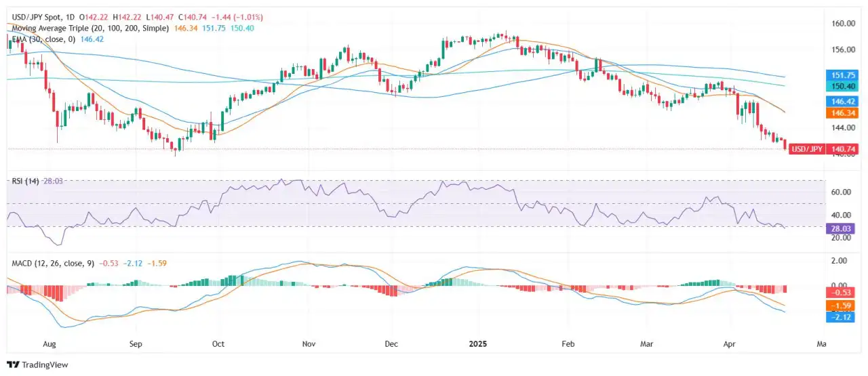Click the purple 28.03 RSI tag
Image resolution: width=868 pixels, height=376 pixels.
pyautogui.click(x=842, y=230)
